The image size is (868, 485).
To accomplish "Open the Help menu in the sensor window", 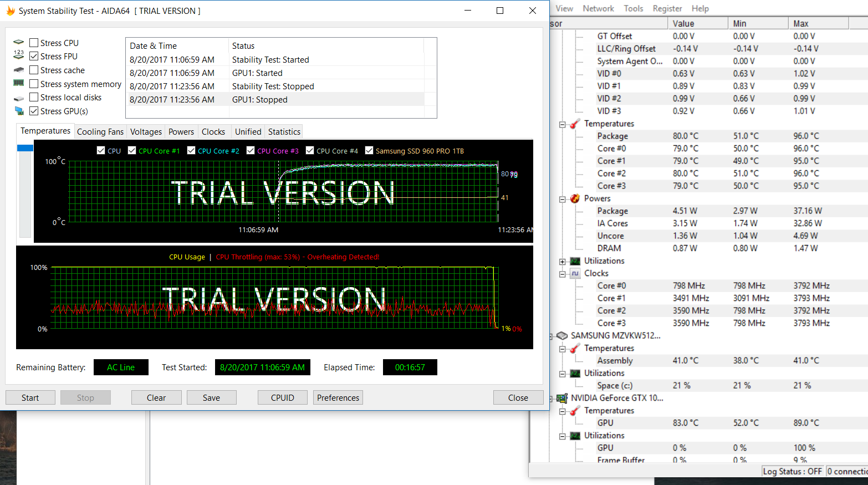I will point(700,8).
